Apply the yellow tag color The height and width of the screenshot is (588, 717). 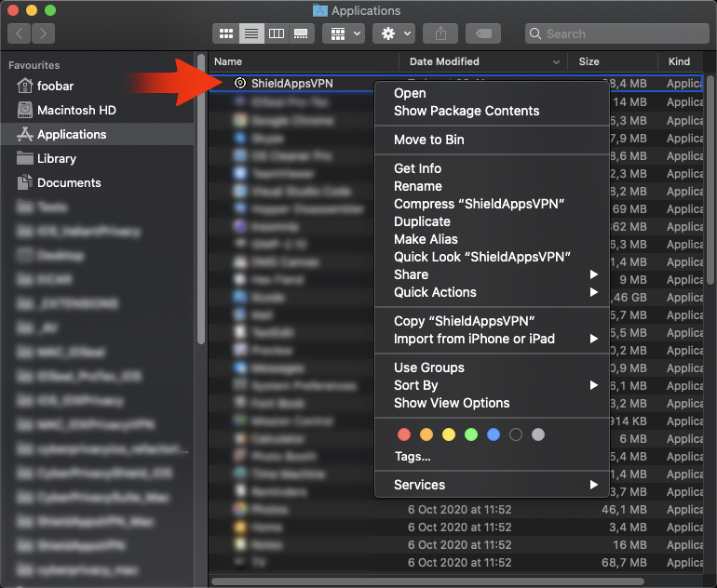(449, 434)
